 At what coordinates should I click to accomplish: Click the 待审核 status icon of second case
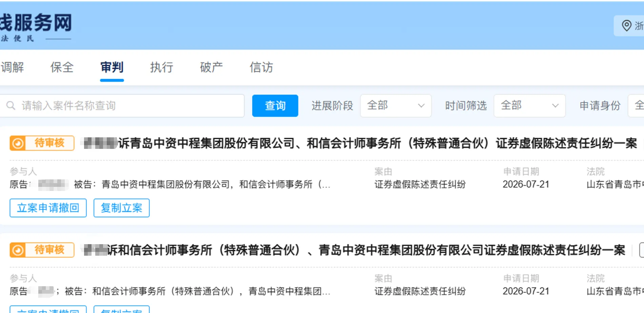(18, 250)
